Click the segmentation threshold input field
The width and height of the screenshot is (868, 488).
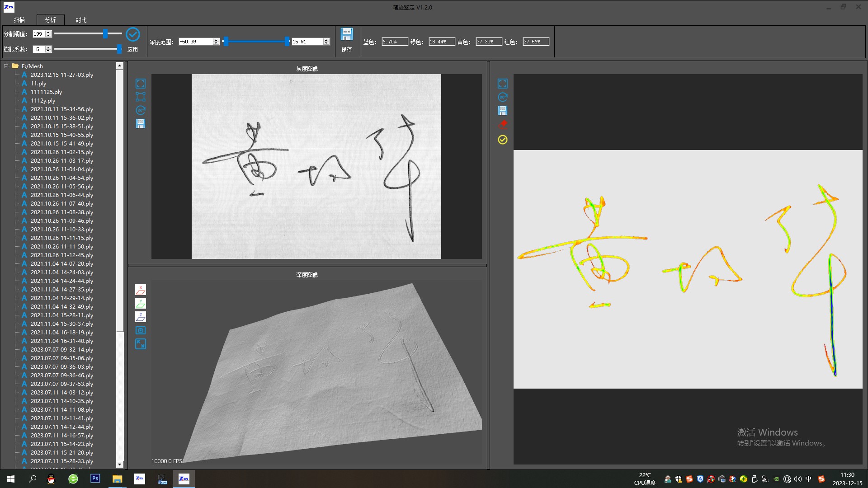pyautogui.click(x=39, y=34)
